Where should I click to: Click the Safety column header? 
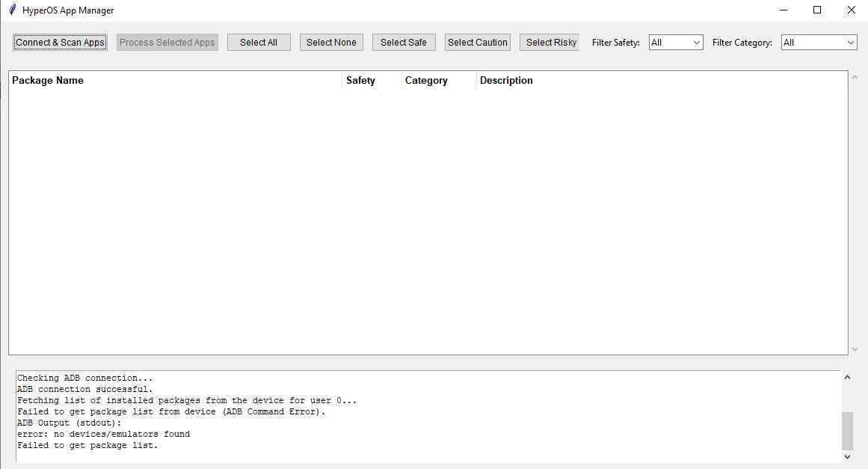[x=361, y=80]
